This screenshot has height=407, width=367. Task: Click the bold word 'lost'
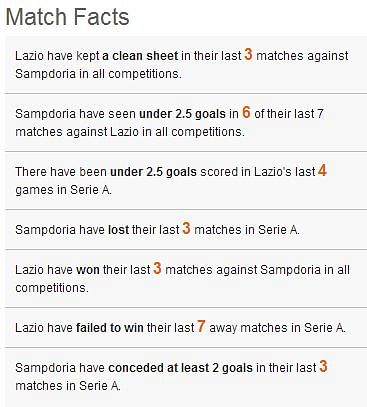coord(119,230)
